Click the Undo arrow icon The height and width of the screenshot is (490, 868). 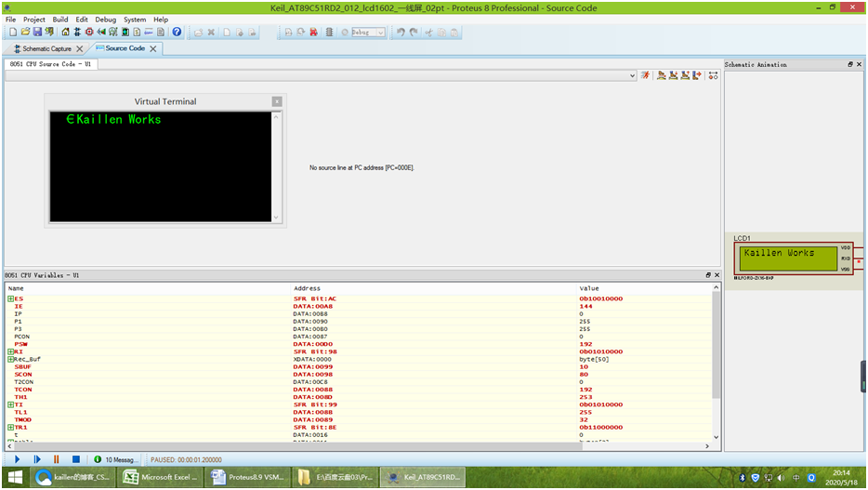[x=401, y=33]
